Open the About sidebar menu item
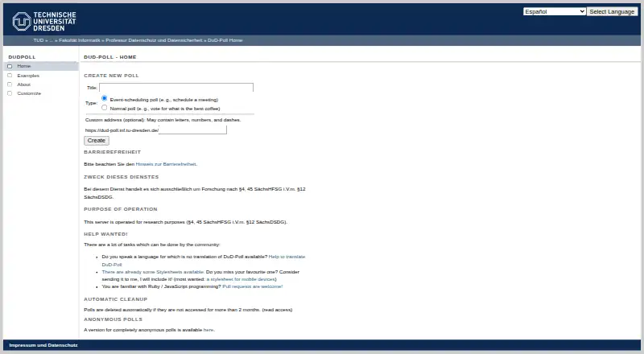 click(x=24, y=84)
